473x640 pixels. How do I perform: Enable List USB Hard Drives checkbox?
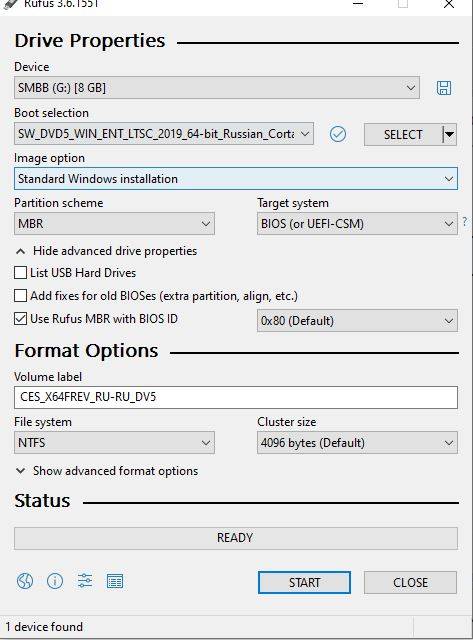pyautogui.click(x=20, y=272)
